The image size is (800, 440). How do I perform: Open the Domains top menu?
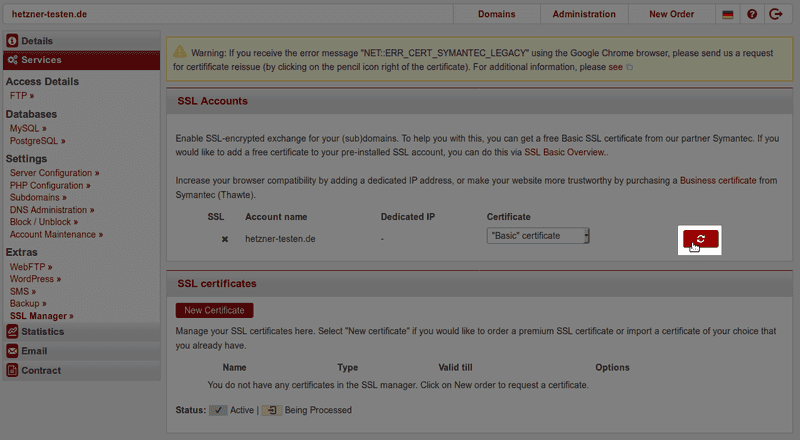(x=496, y=14)
